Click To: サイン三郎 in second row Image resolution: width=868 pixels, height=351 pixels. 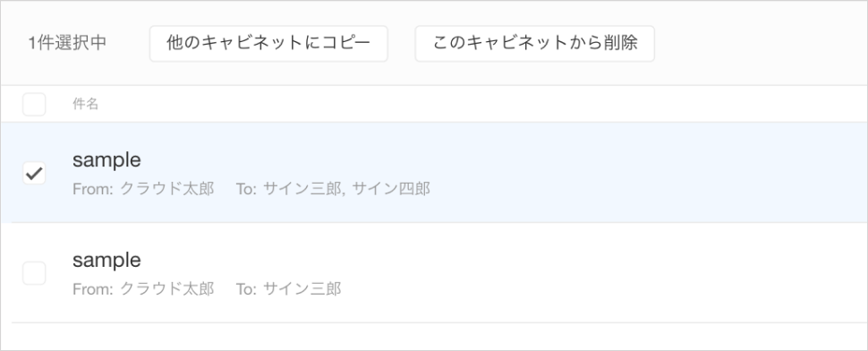[x=288, y=289]
